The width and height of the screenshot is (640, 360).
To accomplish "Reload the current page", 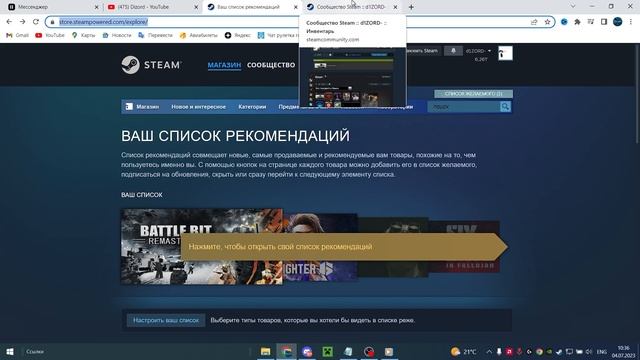I will (36, 22).
